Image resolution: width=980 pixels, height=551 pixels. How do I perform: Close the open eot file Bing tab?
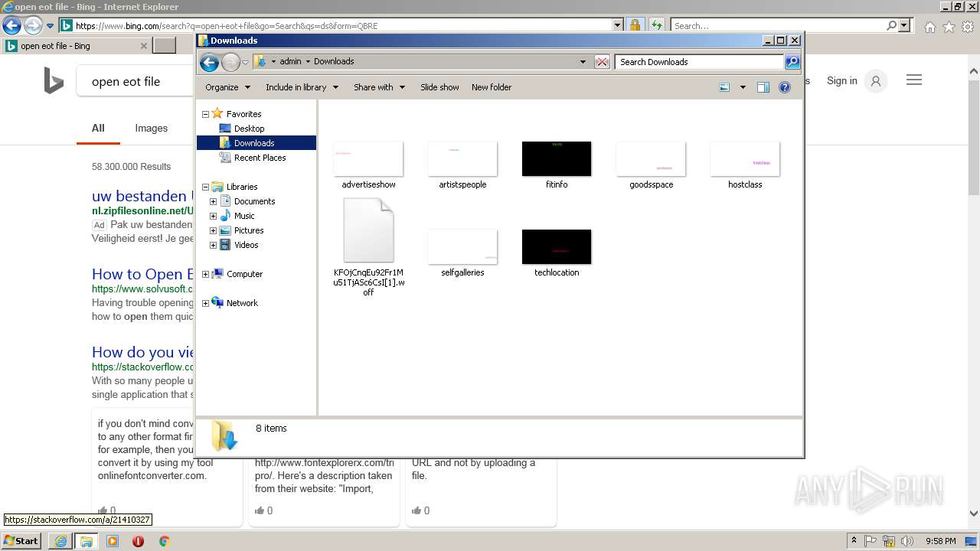[x=143, y=46]
